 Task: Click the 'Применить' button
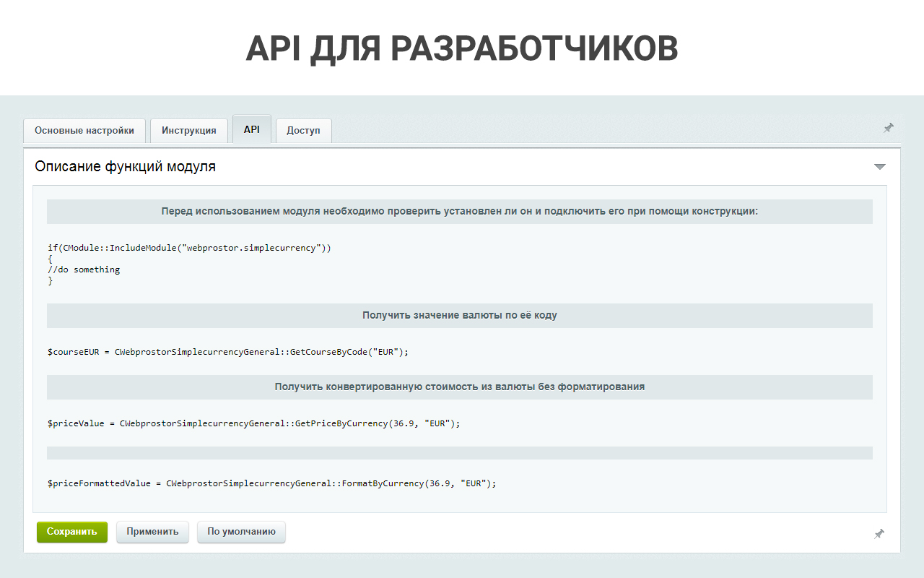click(x=152, y=532)
